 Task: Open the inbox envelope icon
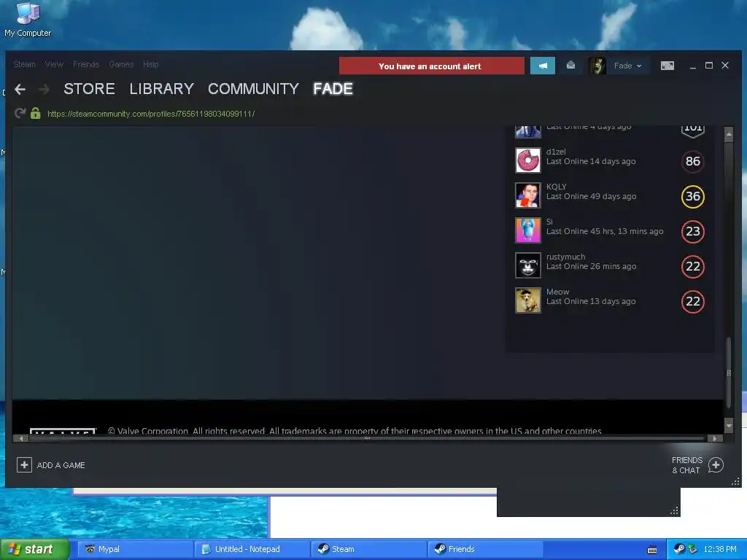[570, 65]
